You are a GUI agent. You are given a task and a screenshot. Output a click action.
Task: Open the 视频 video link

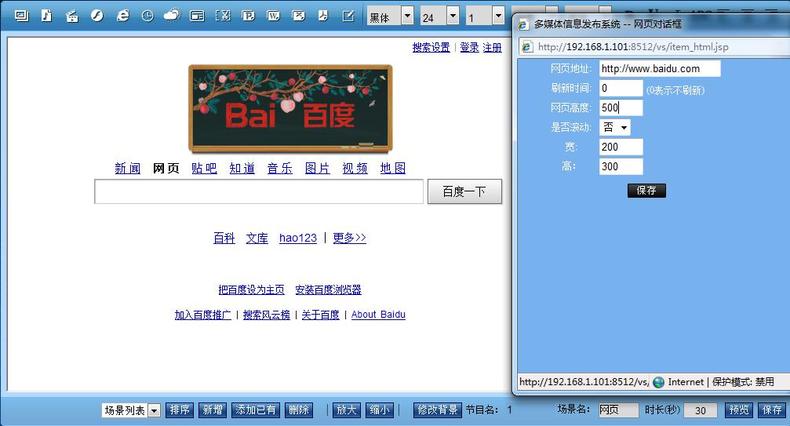tap(355, 168)
